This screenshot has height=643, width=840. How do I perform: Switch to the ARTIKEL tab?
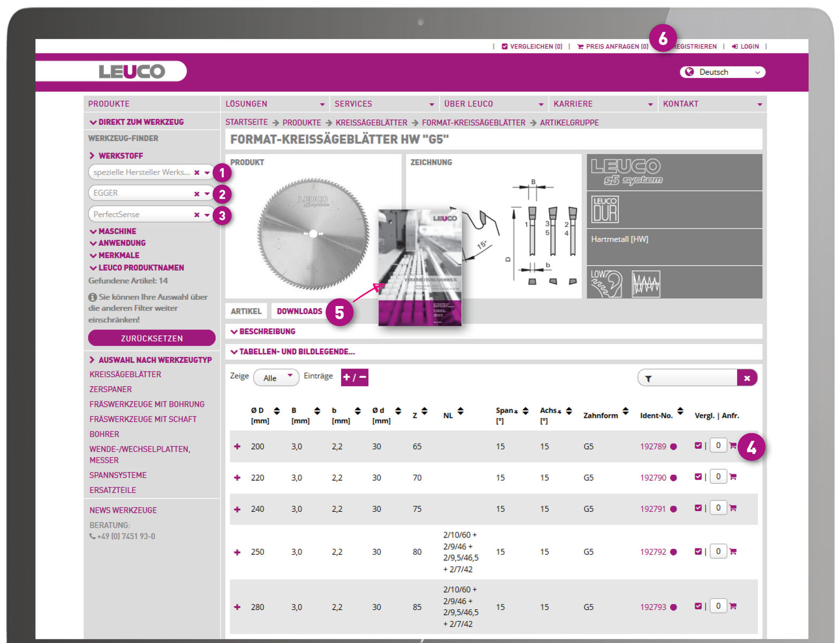click(x=246, y=311)
